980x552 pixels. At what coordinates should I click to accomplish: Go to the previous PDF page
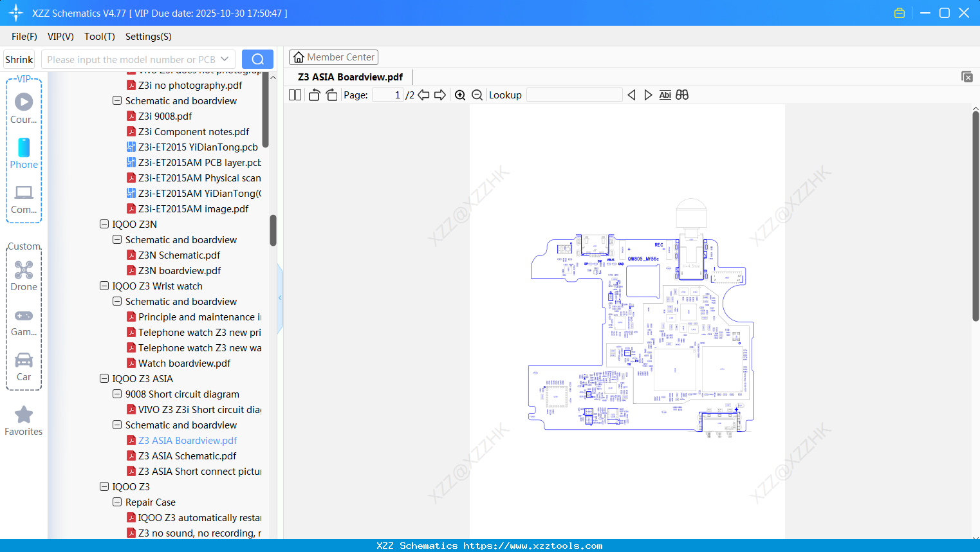tap(423, 95)
